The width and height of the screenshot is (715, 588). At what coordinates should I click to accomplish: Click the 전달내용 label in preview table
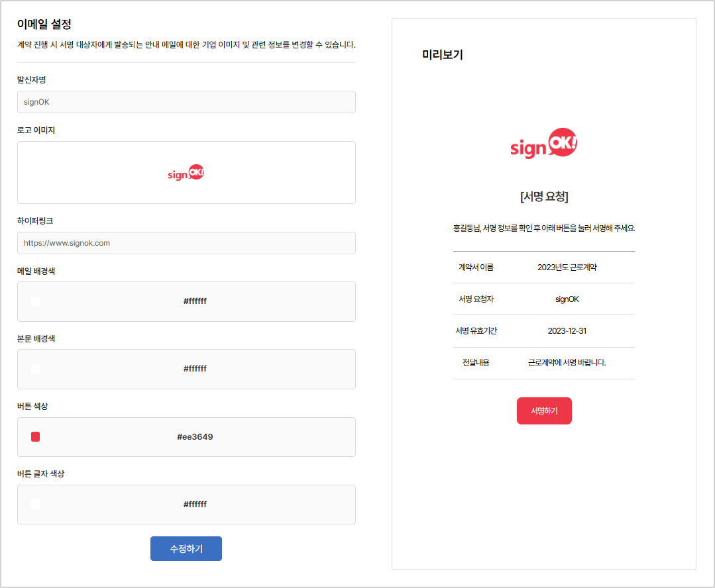pos(476,363)
